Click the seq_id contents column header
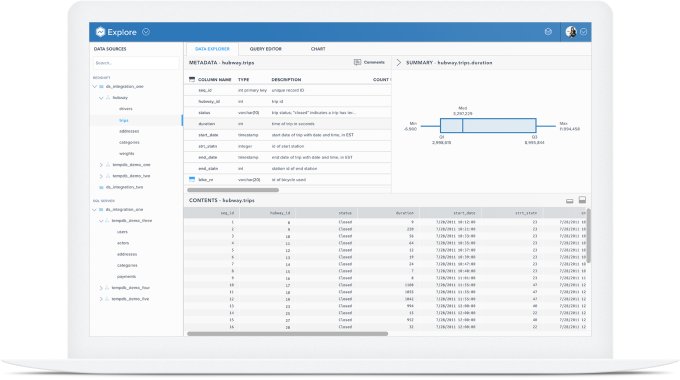Screen dimensions: 680x380 (x=212, y=213)
